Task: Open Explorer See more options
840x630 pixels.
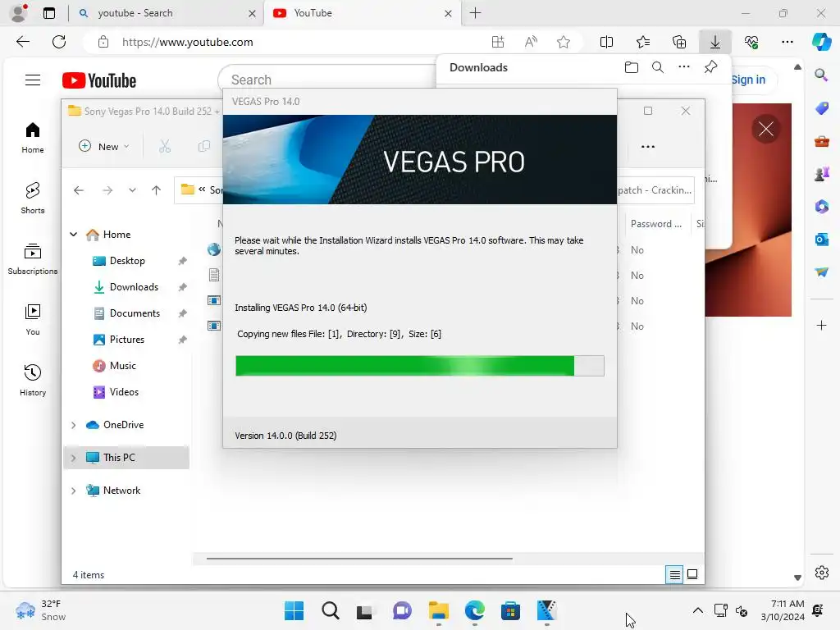Action: tap(648, 146)
